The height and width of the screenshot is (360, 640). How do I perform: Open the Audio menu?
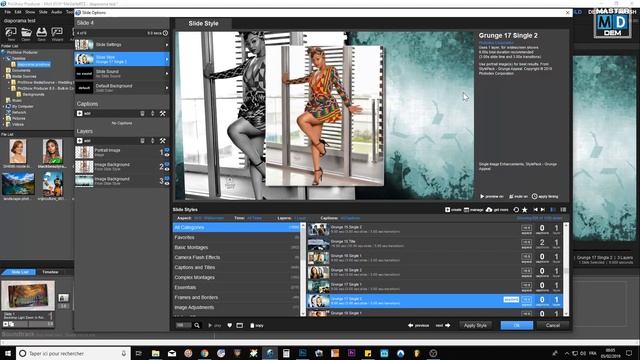[56, 12]
